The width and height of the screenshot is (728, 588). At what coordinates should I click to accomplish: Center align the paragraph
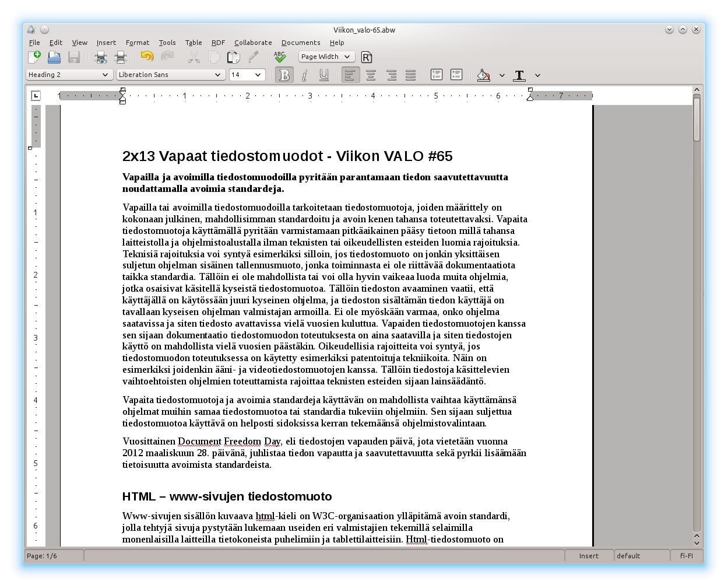point(371,75)
